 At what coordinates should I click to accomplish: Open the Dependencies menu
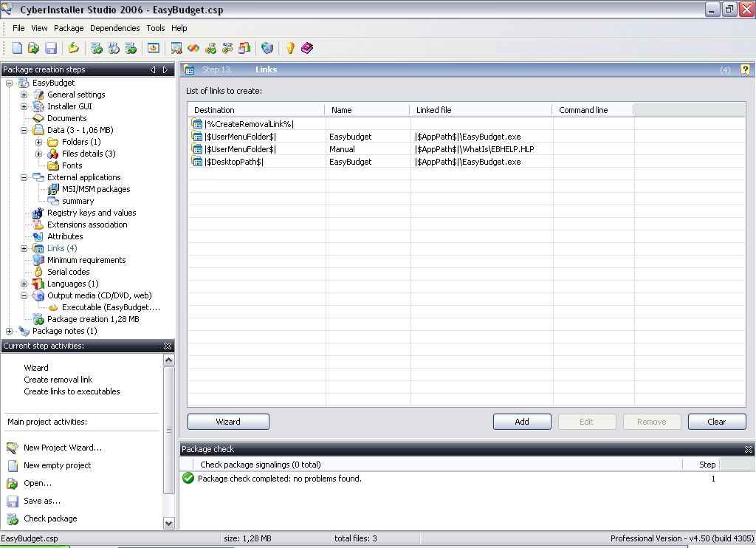click(114, 28)
